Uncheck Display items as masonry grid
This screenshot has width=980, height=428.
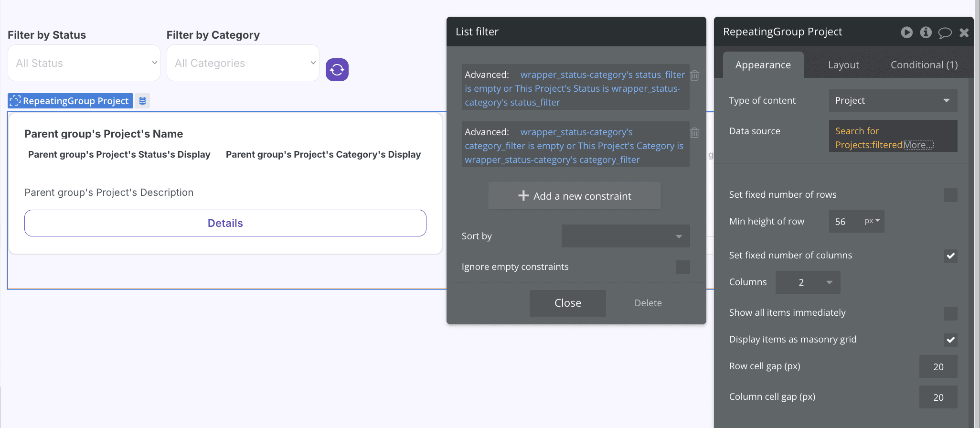[x=950, y=340]
